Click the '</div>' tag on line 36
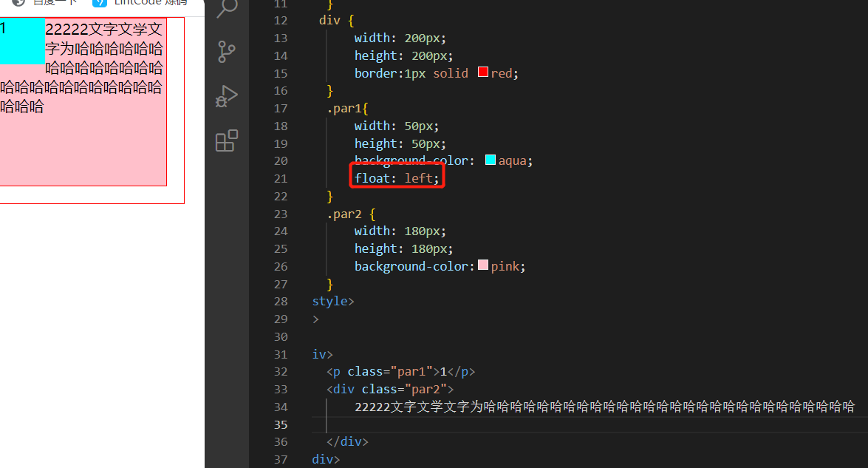This screenshot has width=868, height=468. [x=347, y=442]
